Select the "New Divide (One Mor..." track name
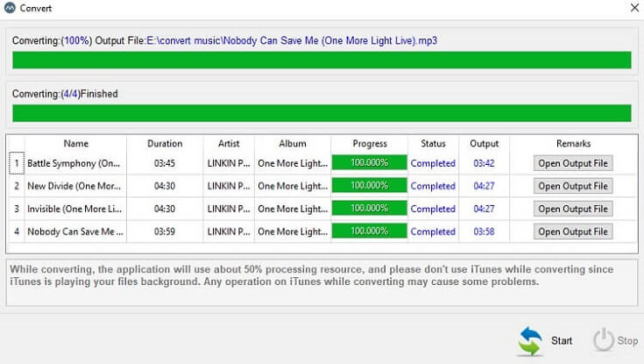This screenshot has width=644, height=364. tap(74, 186)
